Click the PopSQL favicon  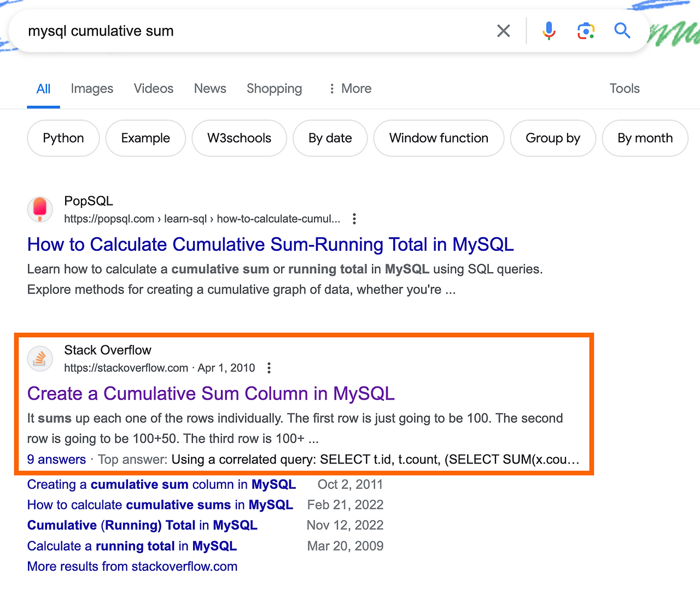pos(40,209)
